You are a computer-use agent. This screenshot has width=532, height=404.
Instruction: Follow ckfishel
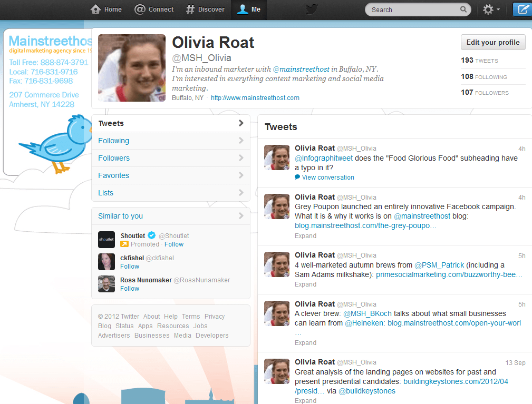pyautogui.click(x=130, y=267)
